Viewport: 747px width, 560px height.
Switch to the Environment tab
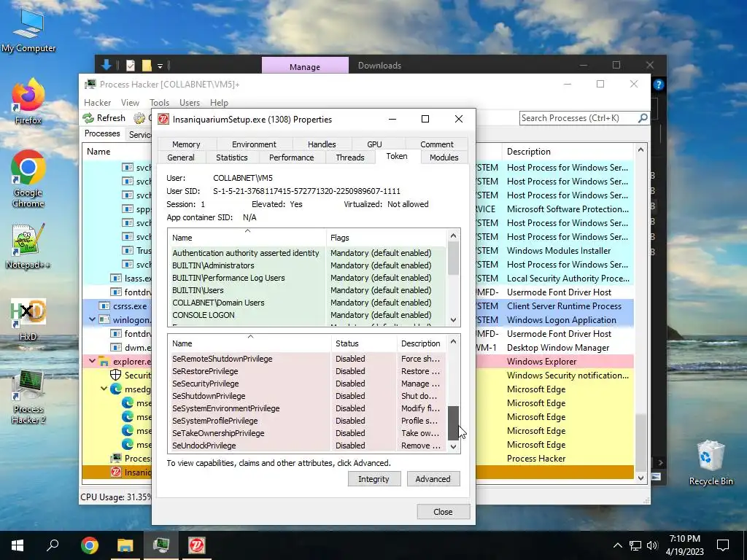click(254, 144)
